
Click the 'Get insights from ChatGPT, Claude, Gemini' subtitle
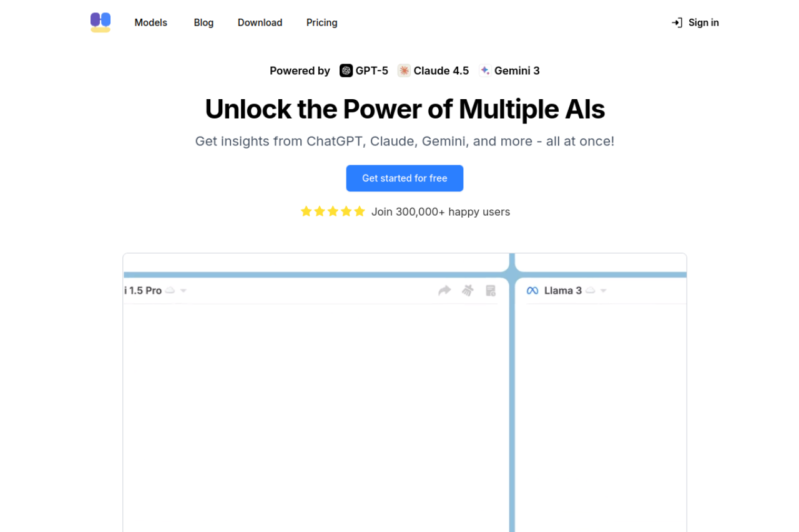[404, 141]
